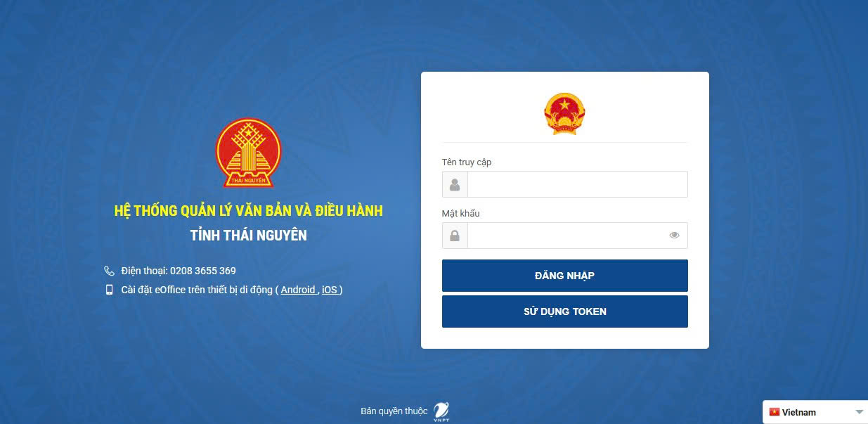Screen dimensions: 868x424
Task: Click the user silhouette icon by username field
Action: pos(455,184)
